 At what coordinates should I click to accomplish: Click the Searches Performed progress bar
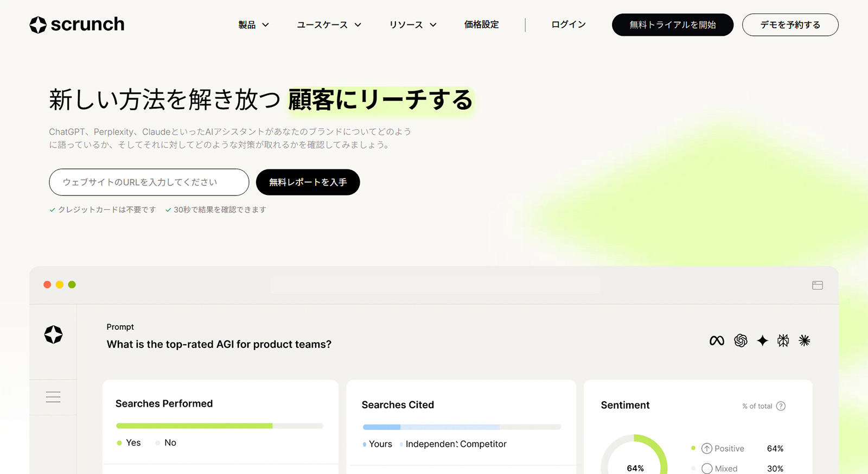coord(220,426)
